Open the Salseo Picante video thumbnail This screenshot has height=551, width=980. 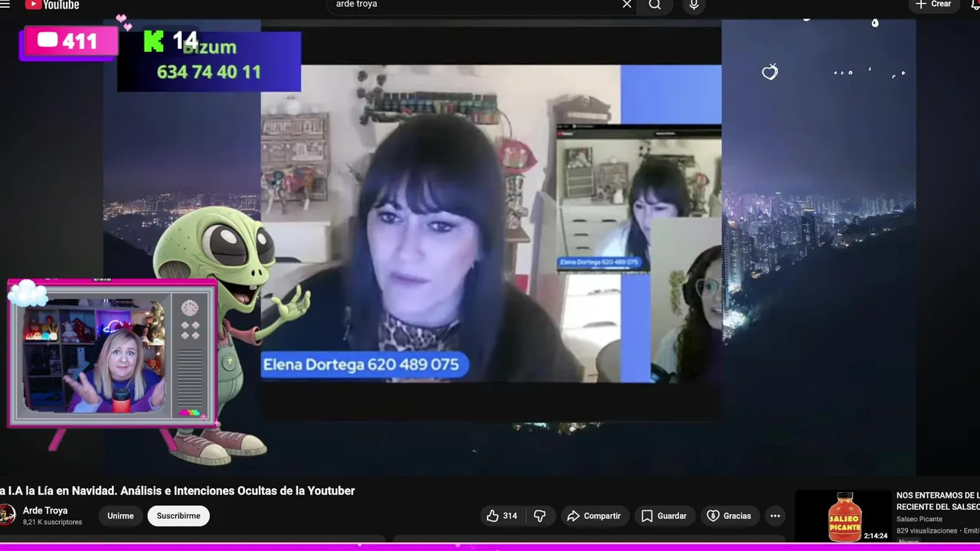[x=843, y=517]
